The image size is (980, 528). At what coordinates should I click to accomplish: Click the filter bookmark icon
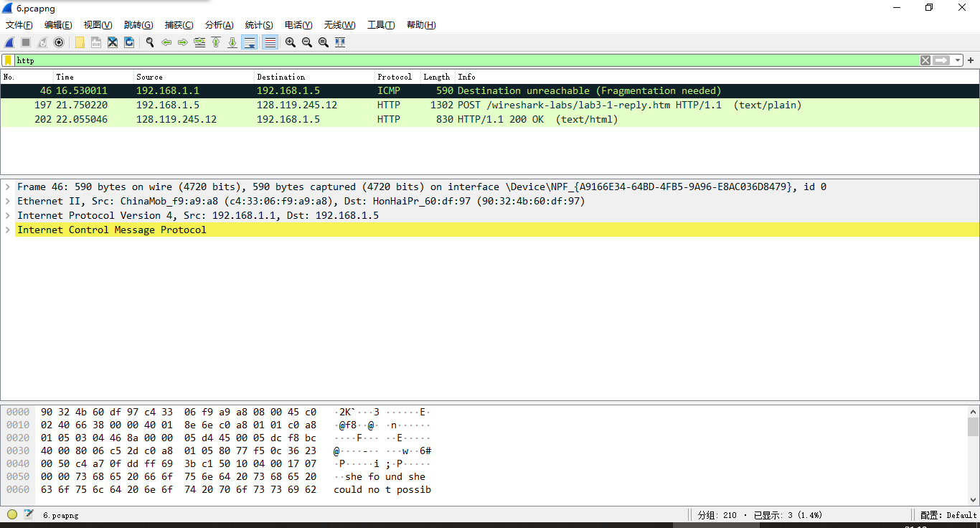click(8, 60)
